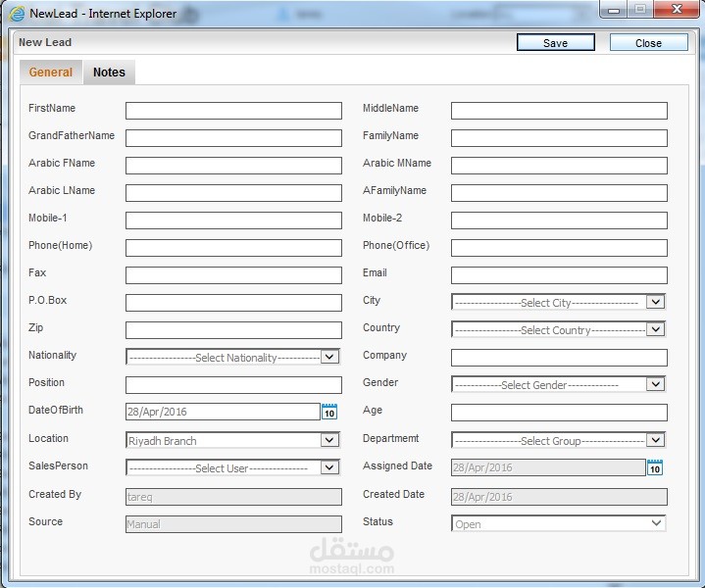Focus the Email input field
This screenshot has height=588, width=705.
pos(559,275)
